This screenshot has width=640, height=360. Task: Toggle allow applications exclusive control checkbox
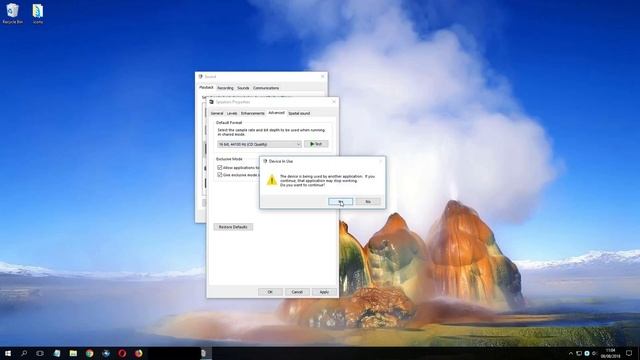(220, 168)
